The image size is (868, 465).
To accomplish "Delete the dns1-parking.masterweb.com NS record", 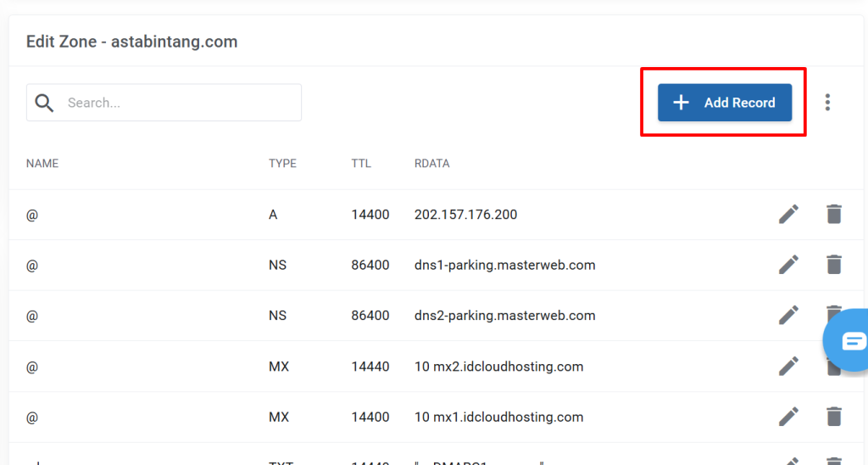I will click(834, 265).
